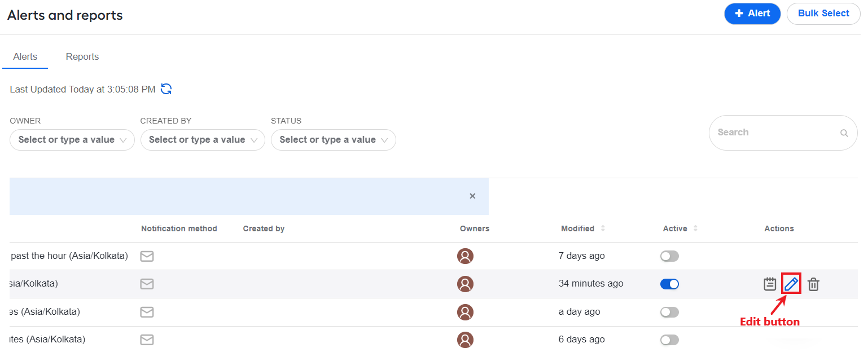Screen dimensions: 868x352
Task: Enable the alert modified a day ago
Action: tap(669, 312)
